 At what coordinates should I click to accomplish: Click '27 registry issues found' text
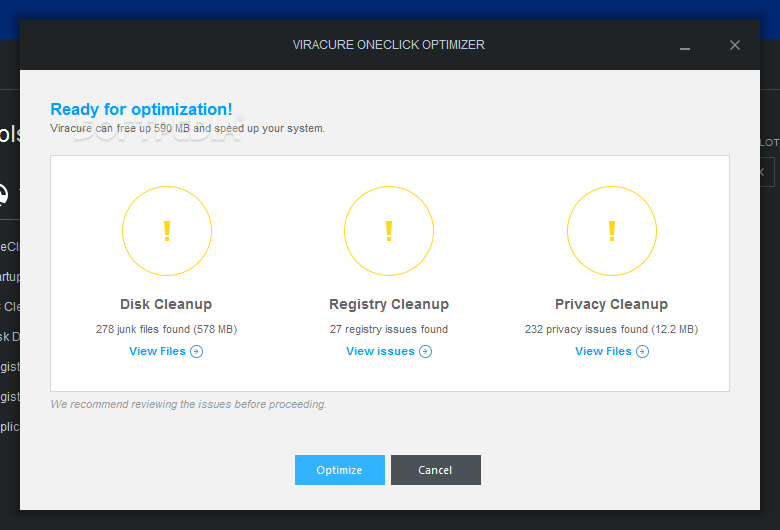pos(389,329)
